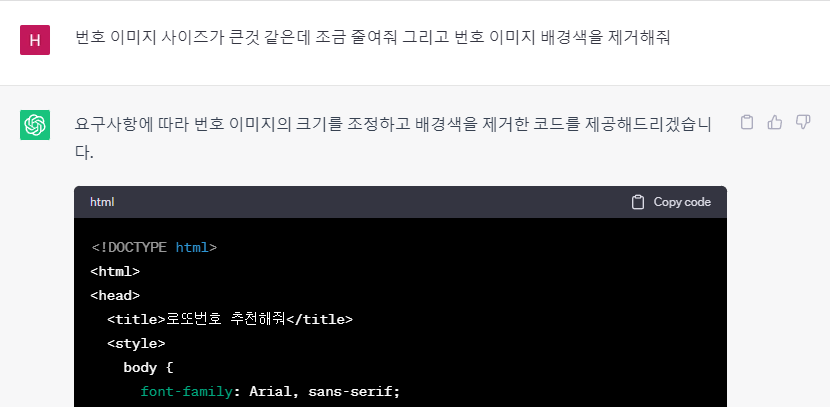Click the <!DOCTYPE html> code line

point(154,247)
